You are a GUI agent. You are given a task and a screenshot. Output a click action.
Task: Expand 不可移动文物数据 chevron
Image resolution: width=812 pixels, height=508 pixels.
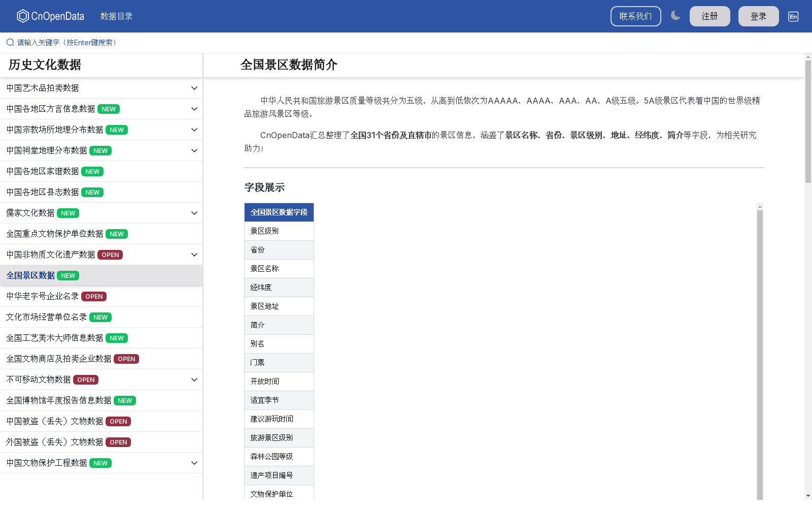click(194, 379)
